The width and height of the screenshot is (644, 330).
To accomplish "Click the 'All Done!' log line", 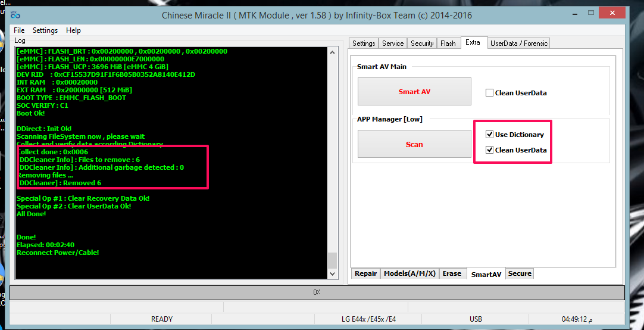I will click(x=31, y=214).
